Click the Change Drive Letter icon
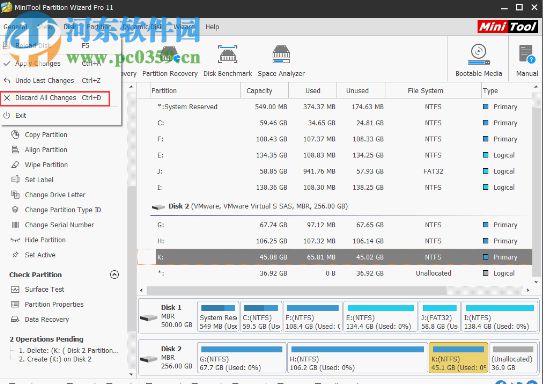 click(15, 195)
